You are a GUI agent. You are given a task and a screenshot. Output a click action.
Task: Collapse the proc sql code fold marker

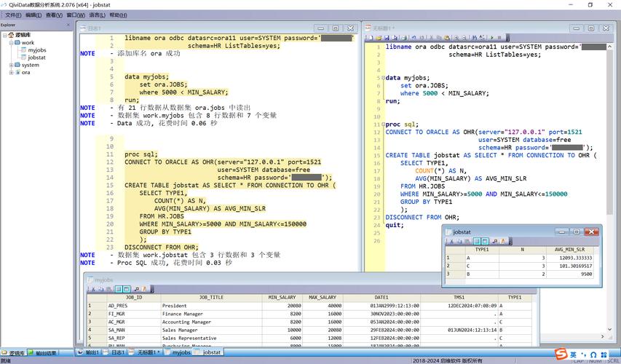(x=381, y=124)
